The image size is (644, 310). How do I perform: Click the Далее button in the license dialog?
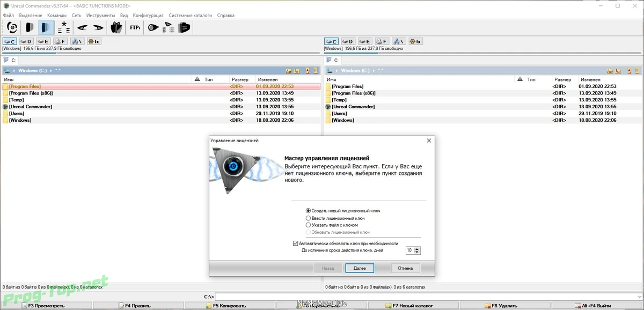(x=360, y=268)
